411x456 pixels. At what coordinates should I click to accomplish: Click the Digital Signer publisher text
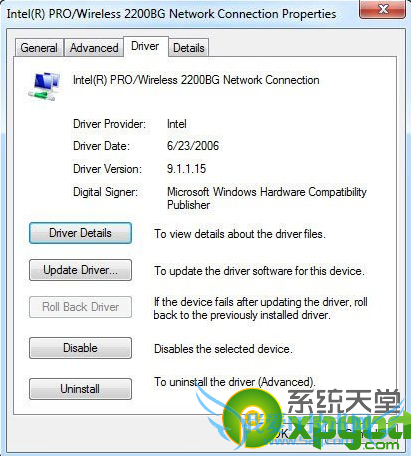click(x=267, y=198)
